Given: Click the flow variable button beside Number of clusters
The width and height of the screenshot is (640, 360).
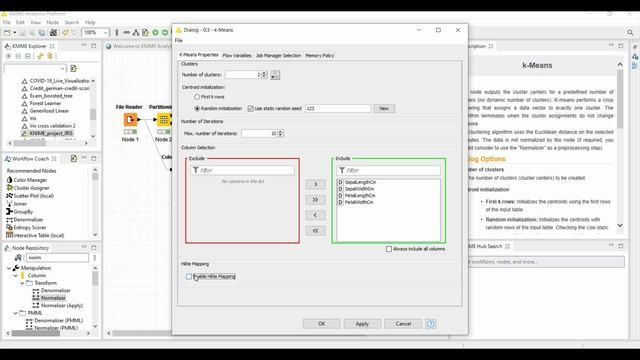Looking at the screenshot, I should click(x=275, y=75).
